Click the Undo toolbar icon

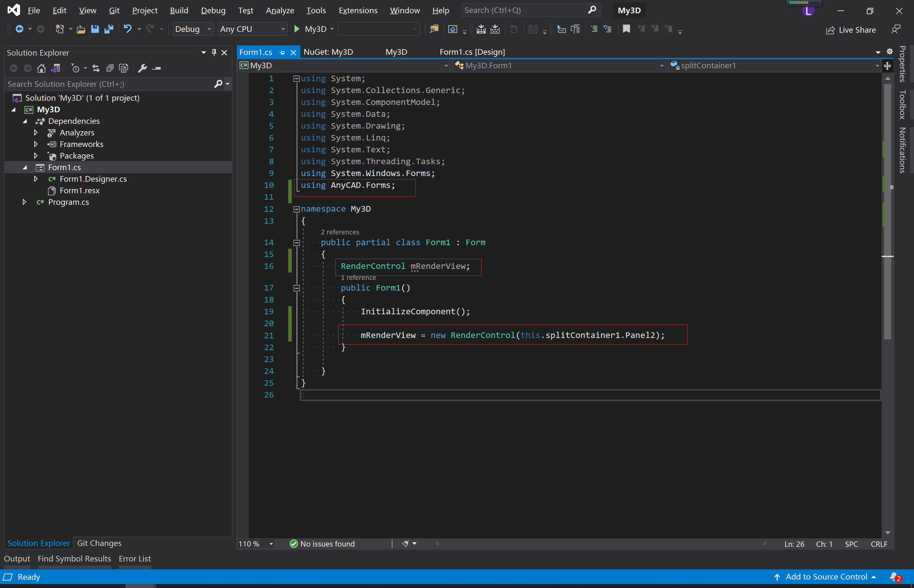[128, 29]
